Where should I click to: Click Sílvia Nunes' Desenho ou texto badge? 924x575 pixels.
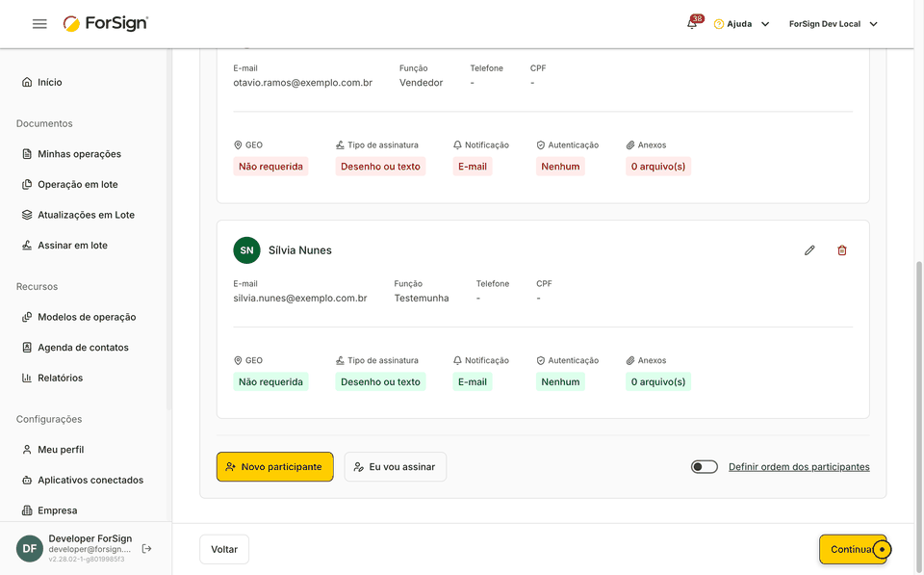coord(381,382)
